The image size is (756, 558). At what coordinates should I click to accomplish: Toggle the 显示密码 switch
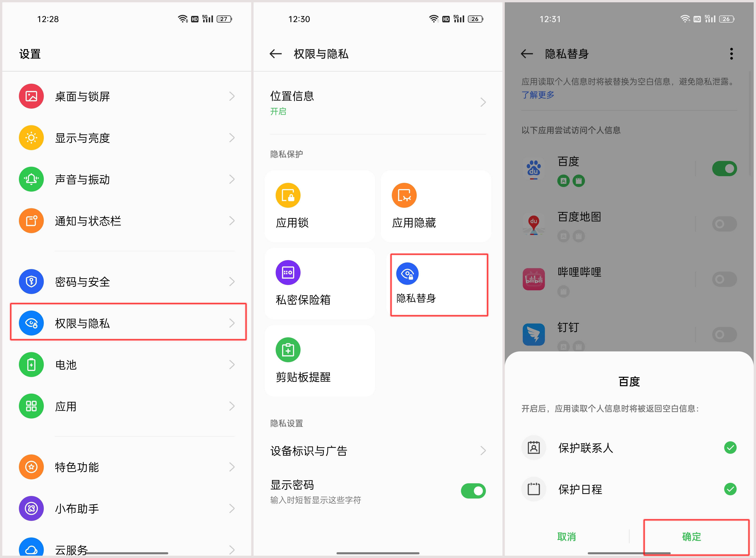click(x=473, y=491)
